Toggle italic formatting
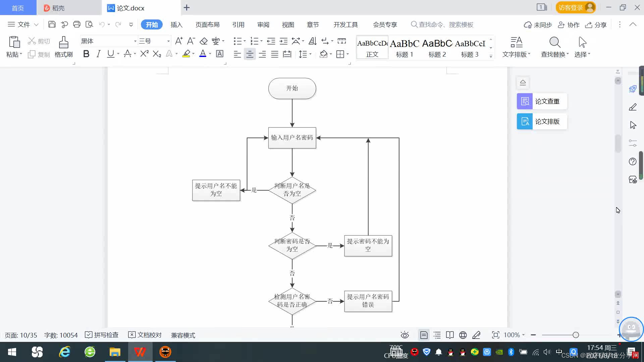Screen dimensions: 644x362 click(98, 54)
